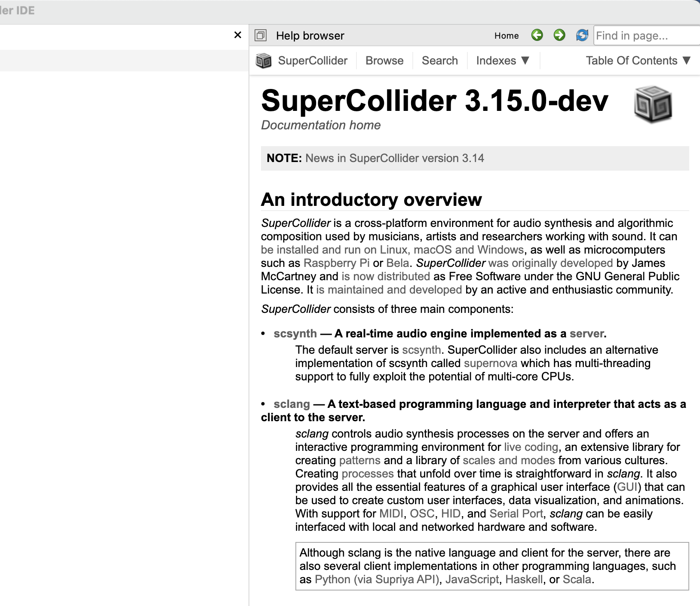Open the live coding link
700x606 pixels.
(531, 447)
